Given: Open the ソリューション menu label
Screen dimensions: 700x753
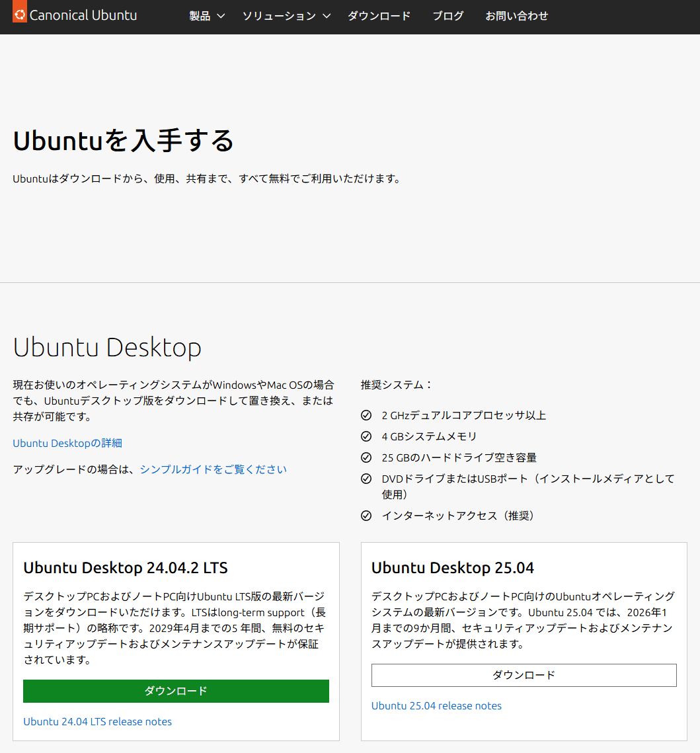Looking at the screenshot, I should pyautogui.click(x=279, y=16).
